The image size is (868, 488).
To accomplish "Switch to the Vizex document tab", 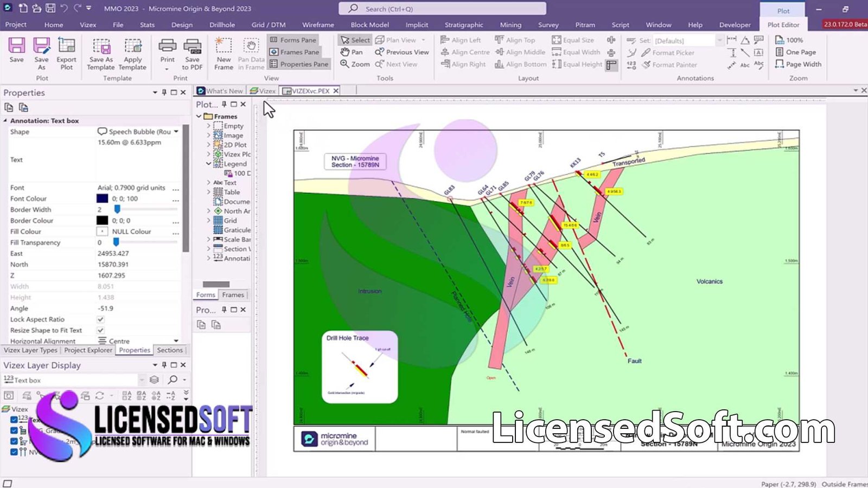I will click(x=263, y=91).
